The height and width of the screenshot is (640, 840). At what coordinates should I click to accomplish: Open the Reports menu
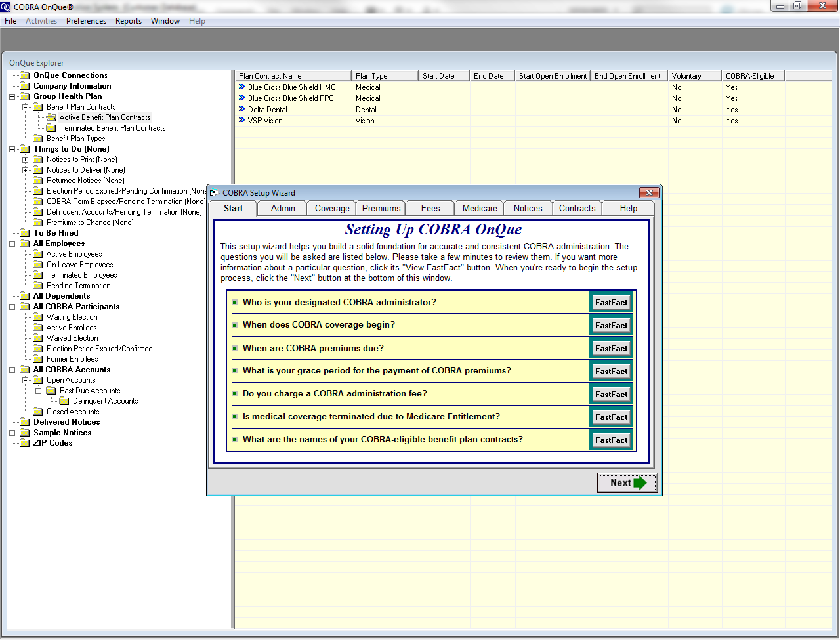[x=129, y=21]
